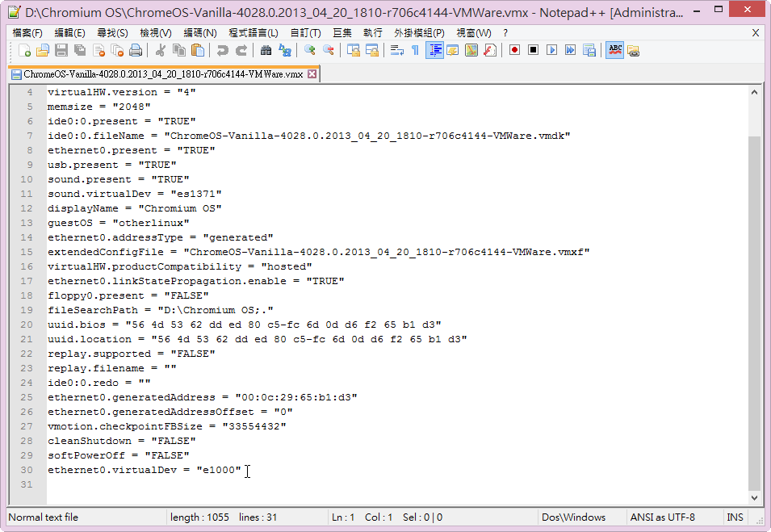Expand the 視窗(W) window menu
771x532 pixels.
click(x=473, y=33)
